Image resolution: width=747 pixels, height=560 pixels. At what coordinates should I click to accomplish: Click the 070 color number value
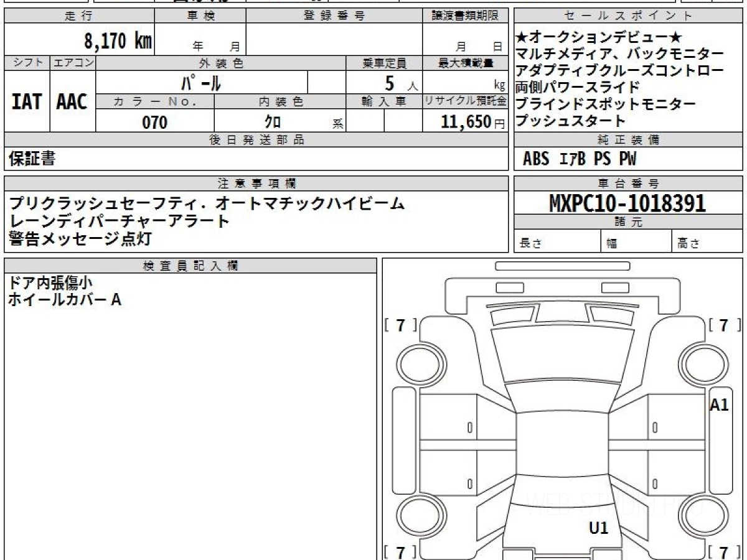[x=155, y=122]
